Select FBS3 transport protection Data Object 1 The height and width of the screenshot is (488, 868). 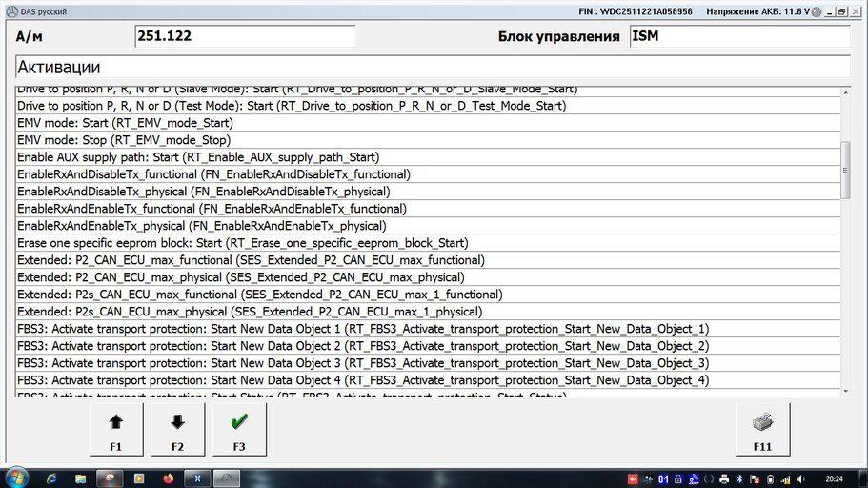coord(428,329)
